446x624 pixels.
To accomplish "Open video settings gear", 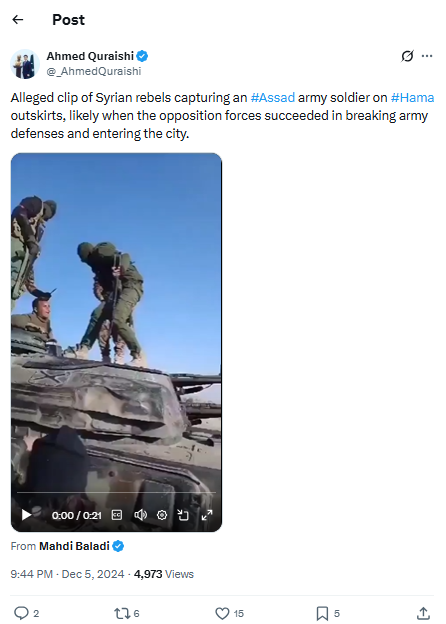I will pos(162,515).
